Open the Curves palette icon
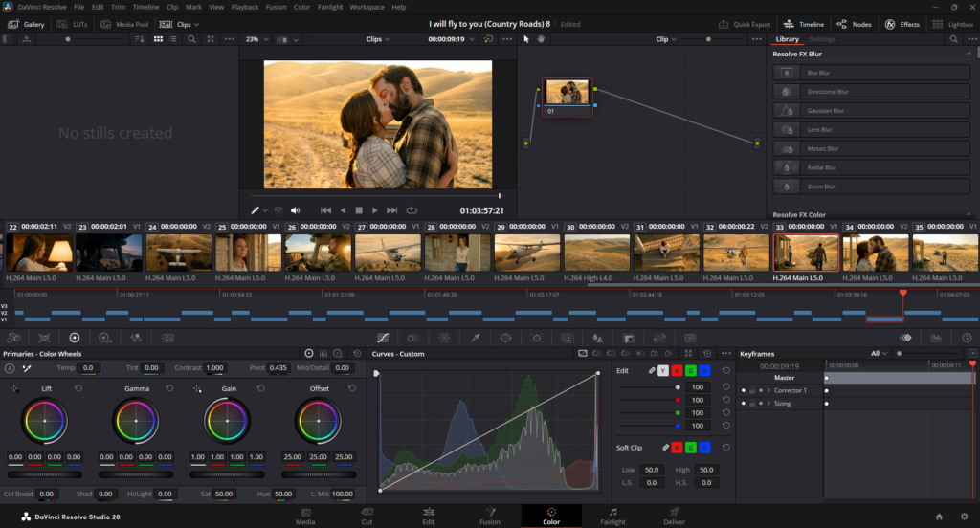Screen dimensions: 980x528 pos(383,338)
